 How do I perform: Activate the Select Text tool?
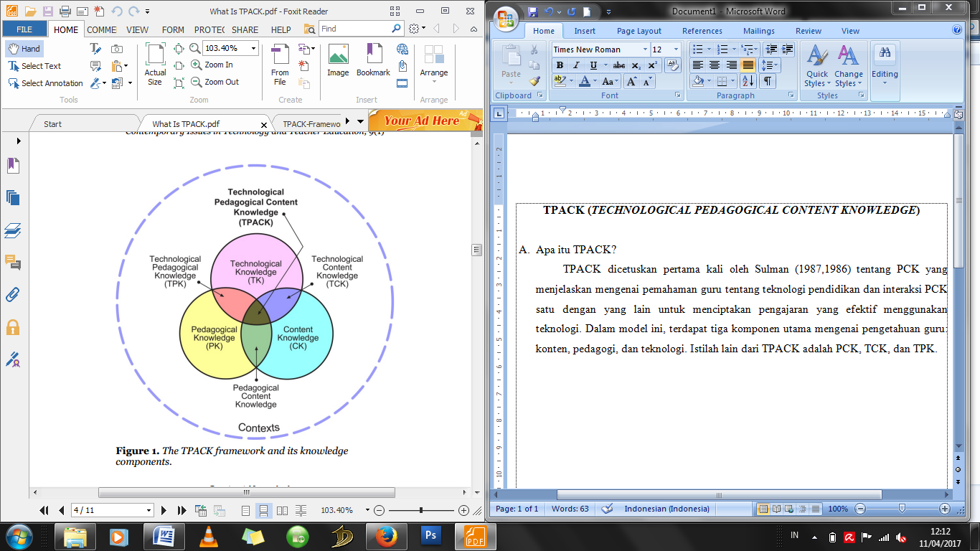point(34,66)
